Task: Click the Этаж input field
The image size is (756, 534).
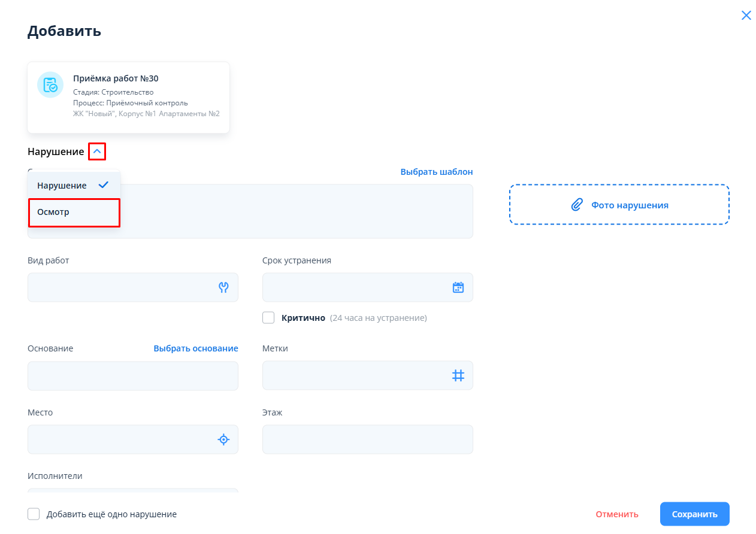Action: tap(367, 439)
